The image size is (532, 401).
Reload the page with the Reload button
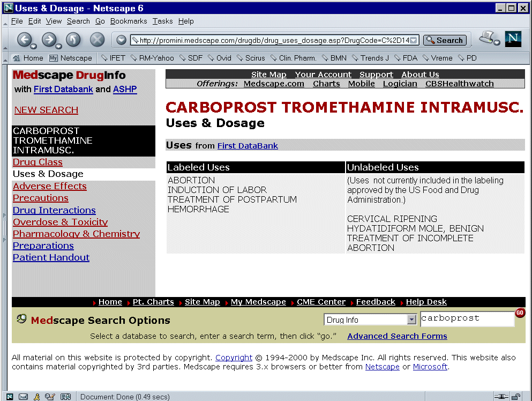tap(73, 40)
